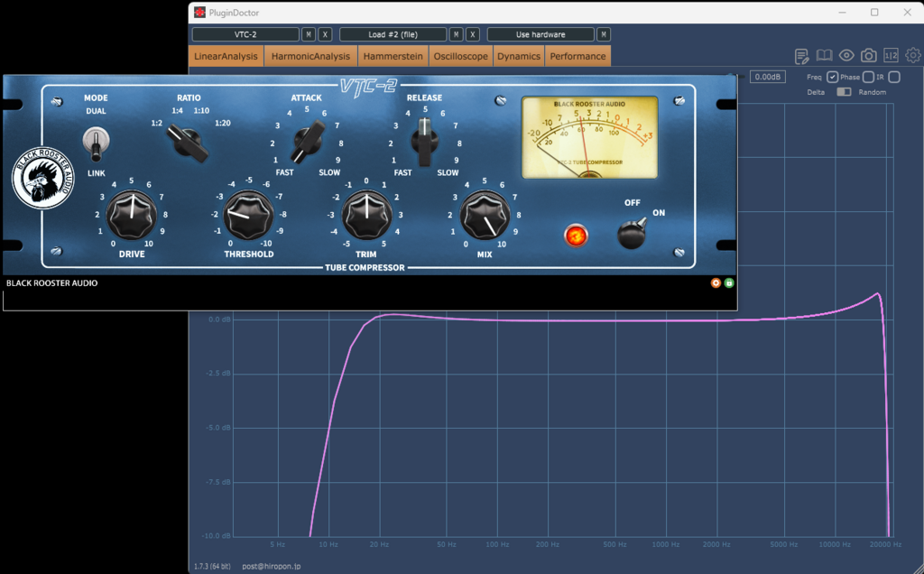The width and height of the screenshot is (924, 574).
Task: Click the 1.7.3 (64 bit) version text
Action: (212, 567)
